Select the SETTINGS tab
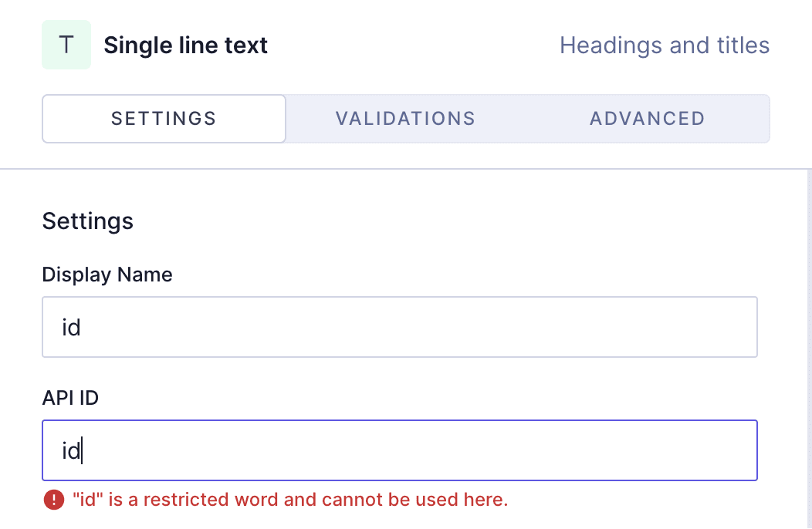Screen dimensions: 812x529 point(163,118)
